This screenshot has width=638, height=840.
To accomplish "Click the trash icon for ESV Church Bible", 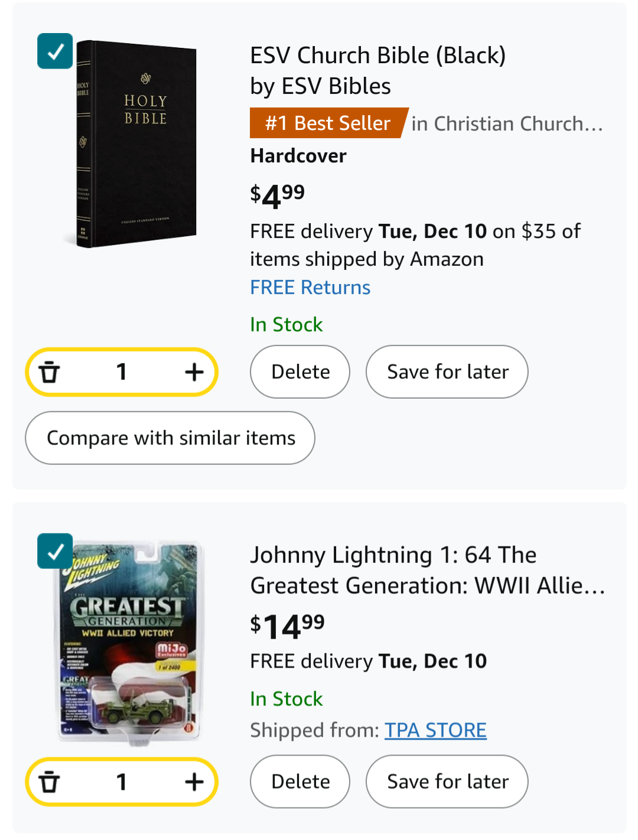I will tap(50, 372).
